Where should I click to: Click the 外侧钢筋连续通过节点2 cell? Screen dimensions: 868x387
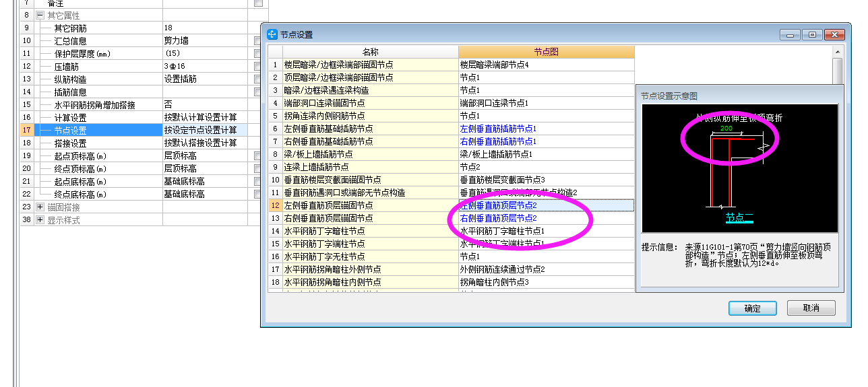[547, 269]
